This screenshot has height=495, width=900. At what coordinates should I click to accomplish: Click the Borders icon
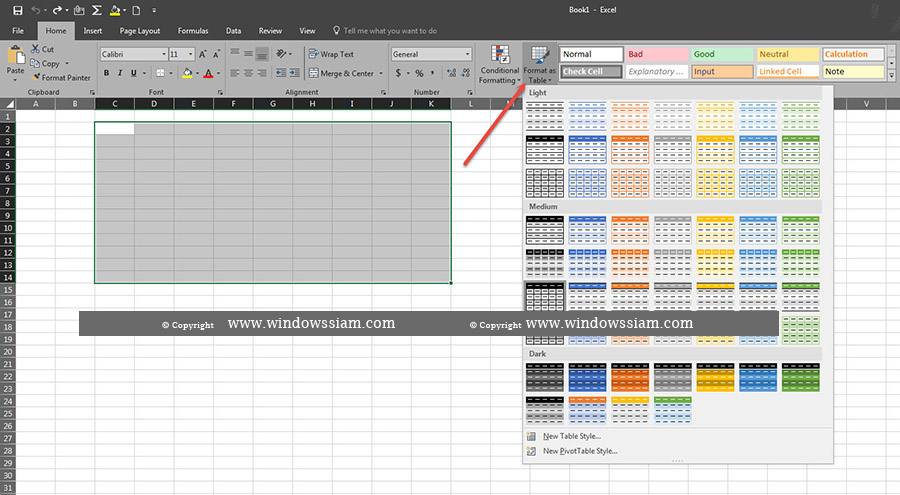[161, 73]
